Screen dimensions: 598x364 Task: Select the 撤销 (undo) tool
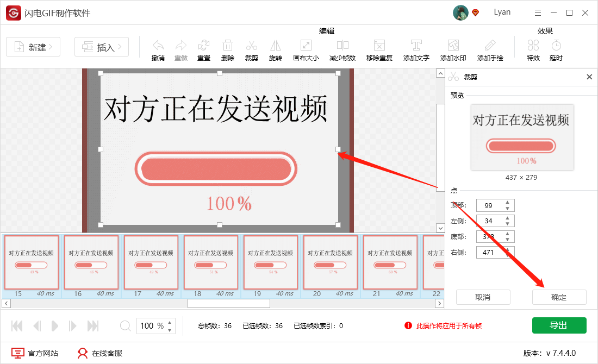pos(158,49)
